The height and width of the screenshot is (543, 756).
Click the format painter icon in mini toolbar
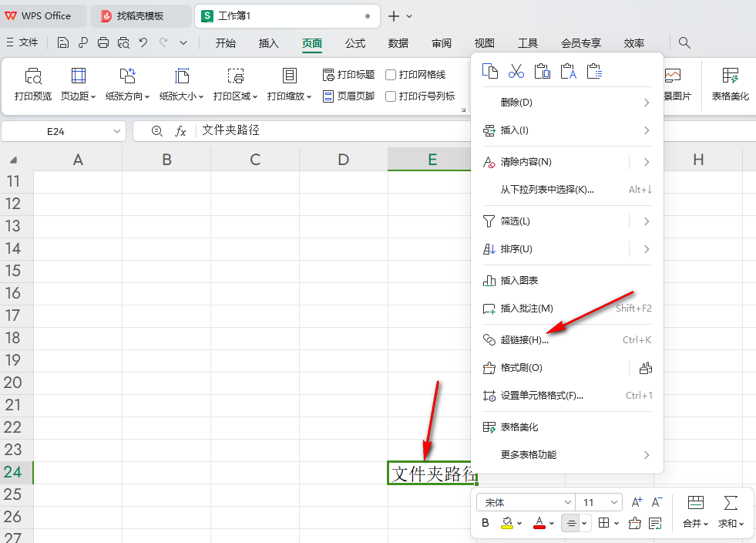tap(635, 523)
